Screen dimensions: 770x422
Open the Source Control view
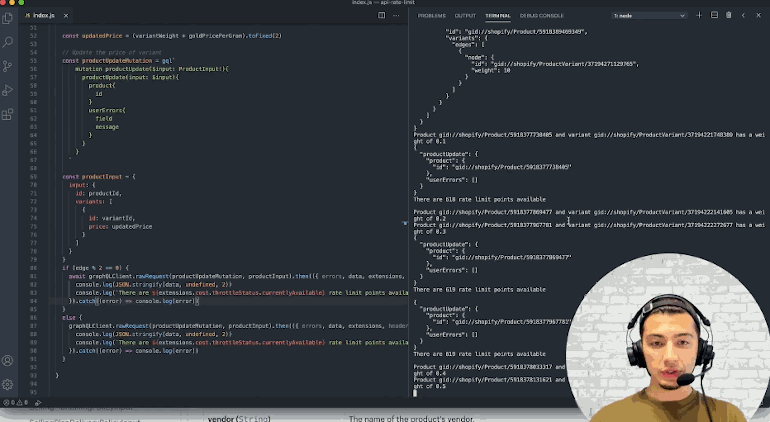click(7, 66)
